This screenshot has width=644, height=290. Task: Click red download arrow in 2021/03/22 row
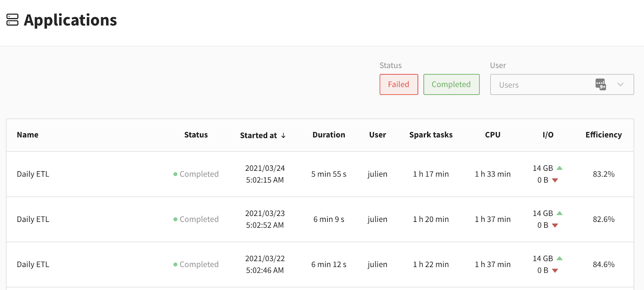pos(555,271)
